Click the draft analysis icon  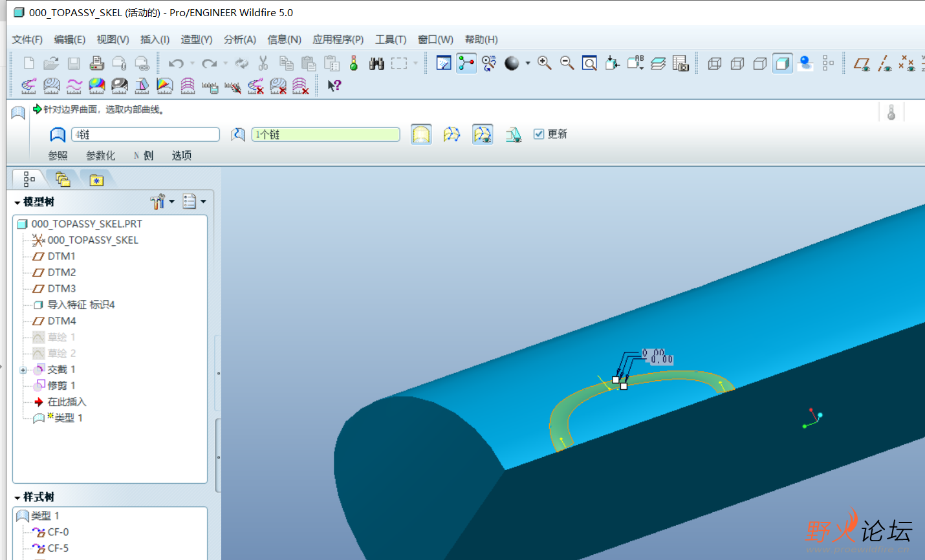[x=142, y=86]
